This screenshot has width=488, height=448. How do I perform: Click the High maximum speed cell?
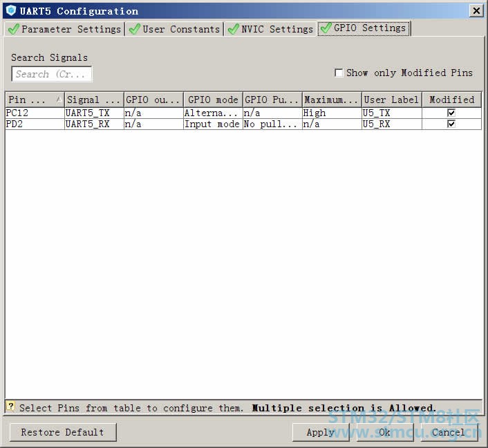332,113
